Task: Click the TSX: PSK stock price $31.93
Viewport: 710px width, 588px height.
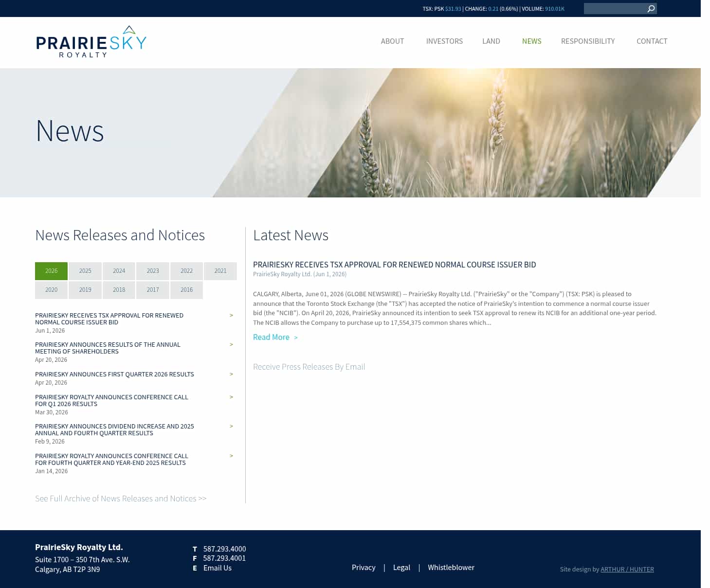Action: [x=453, y=9]
